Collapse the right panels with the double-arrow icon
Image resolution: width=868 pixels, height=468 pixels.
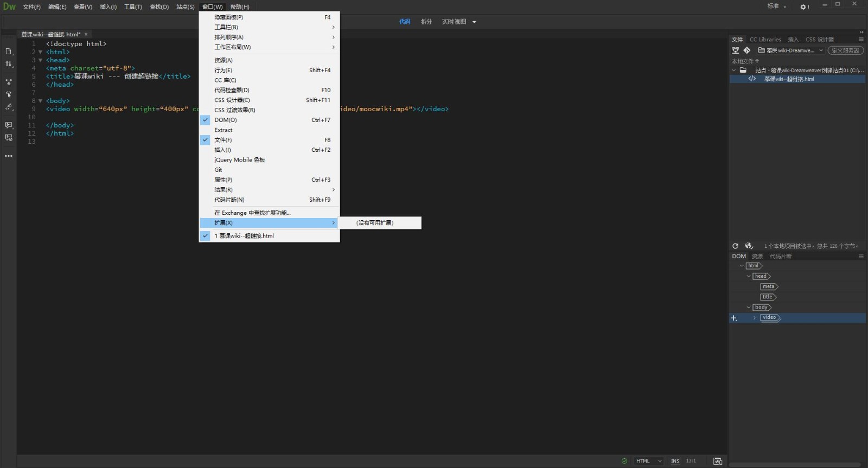861,32
